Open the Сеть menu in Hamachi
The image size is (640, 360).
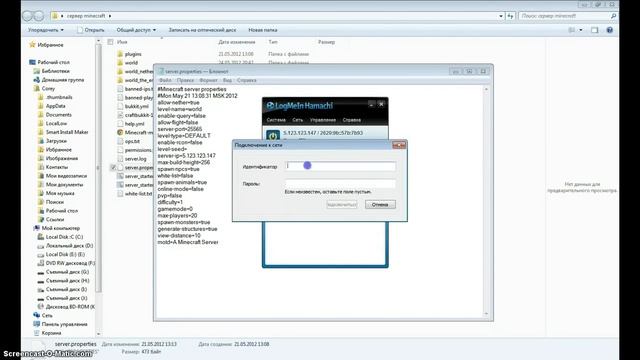click(x=298, y=120)
